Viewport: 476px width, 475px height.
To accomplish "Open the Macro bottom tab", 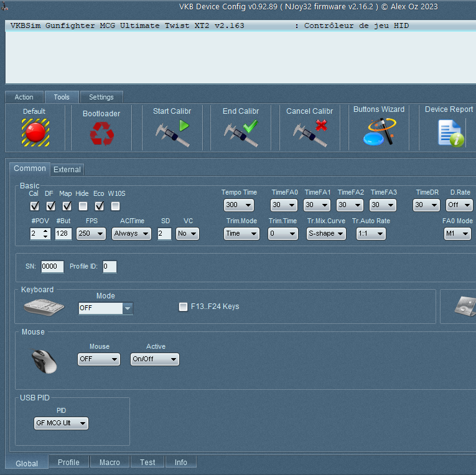I will pyautogui.click(x=110, y=463).
